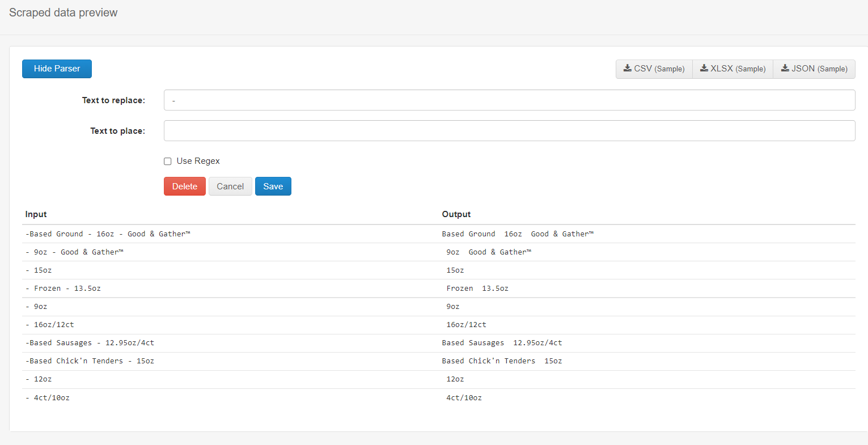Click the Output column header
868x445 pixels.
456,214
